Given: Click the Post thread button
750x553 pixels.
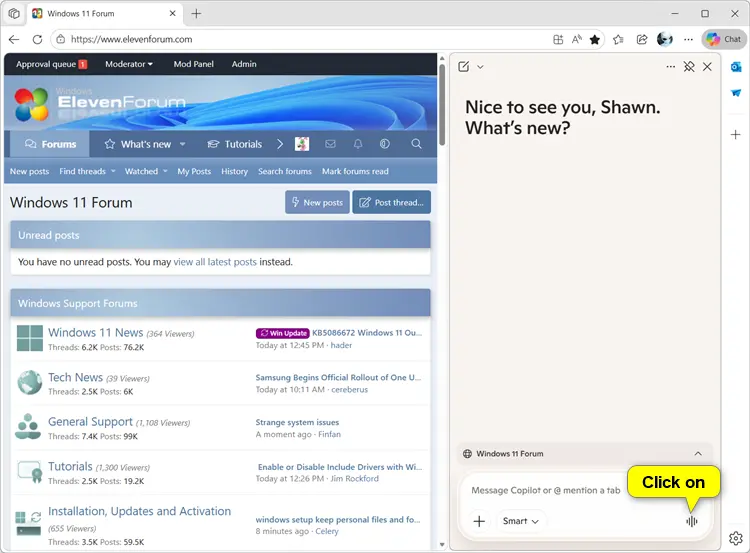Looking at the screenshot, I should point(391,202).
